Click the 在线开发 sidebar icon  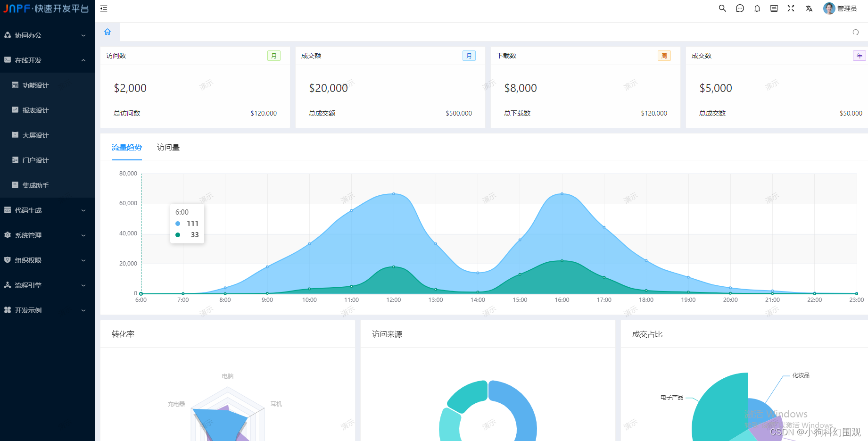click(8, 60)
